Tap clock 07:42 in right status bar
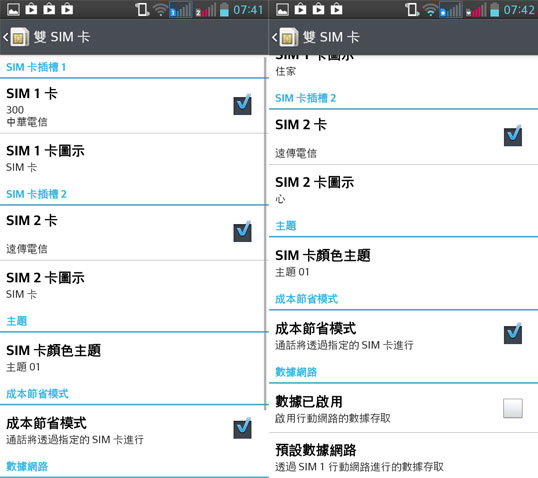The width and height of the screenshot is (538, 478). pos(519,10)
